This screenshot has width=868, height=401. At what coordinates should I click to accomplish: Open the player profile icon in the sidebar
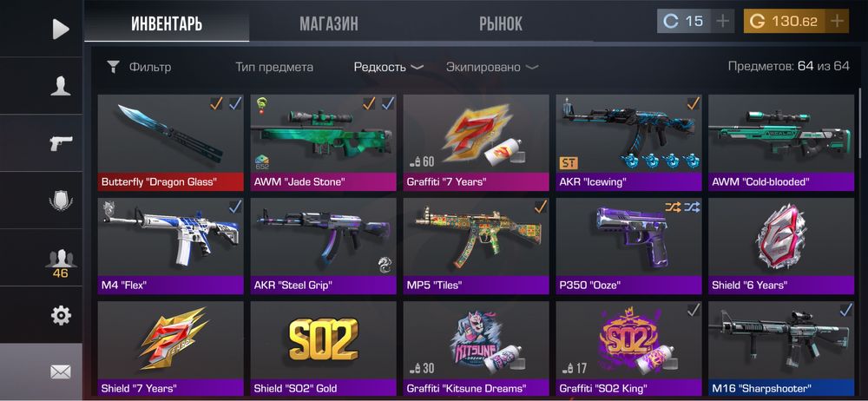[61, 87]
